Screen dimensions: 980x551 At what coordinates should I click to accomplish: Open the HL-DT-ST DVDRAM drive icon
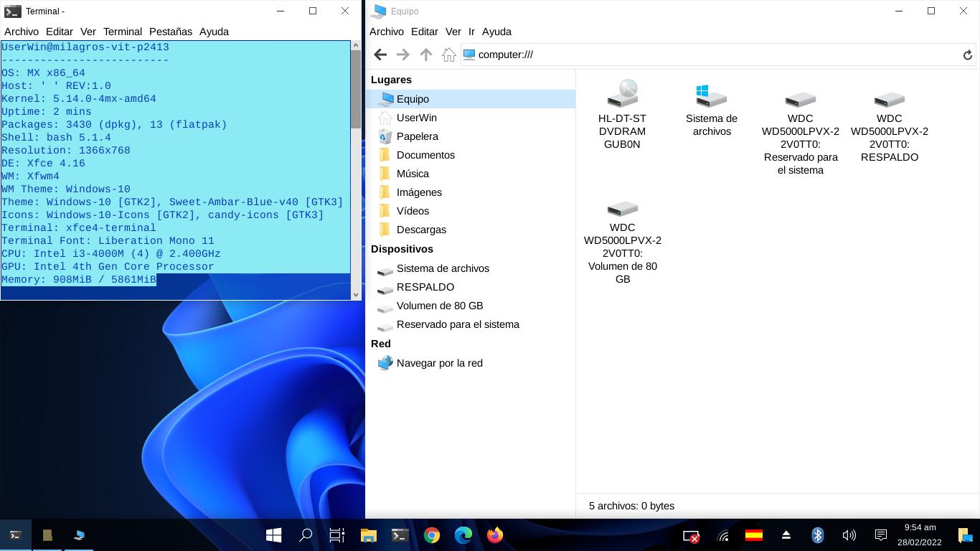(x=622, y=95)
